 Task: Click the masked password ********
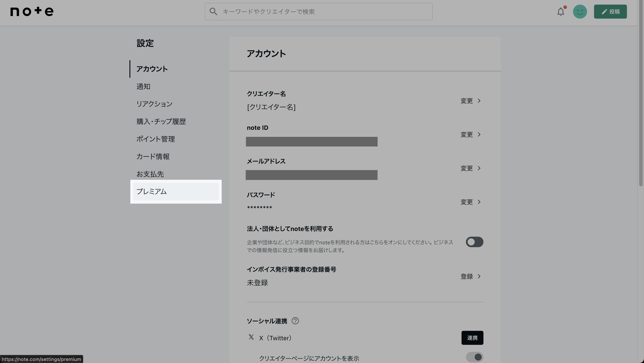pyautogui.click(x=259, y=207)
